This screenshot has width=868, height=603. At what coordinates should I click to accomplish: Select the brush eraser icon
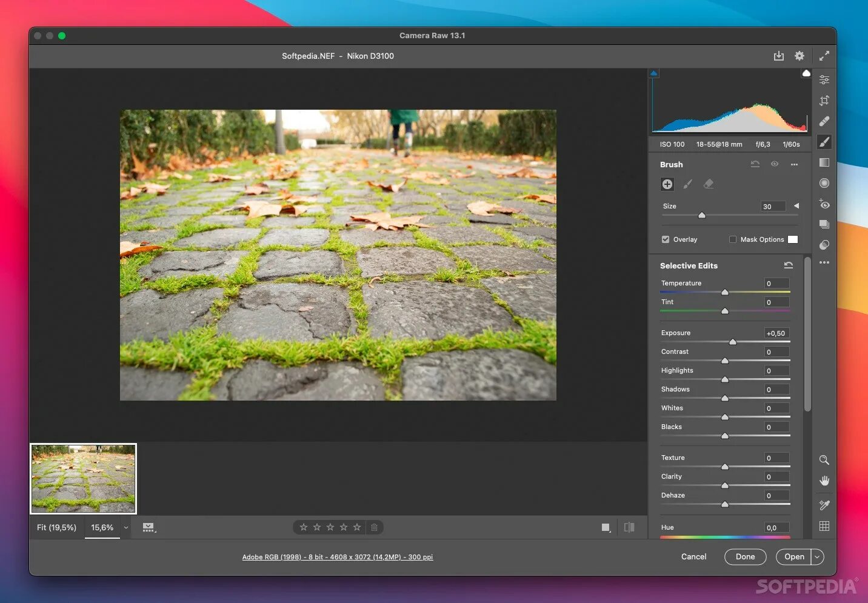click(709, 184)
